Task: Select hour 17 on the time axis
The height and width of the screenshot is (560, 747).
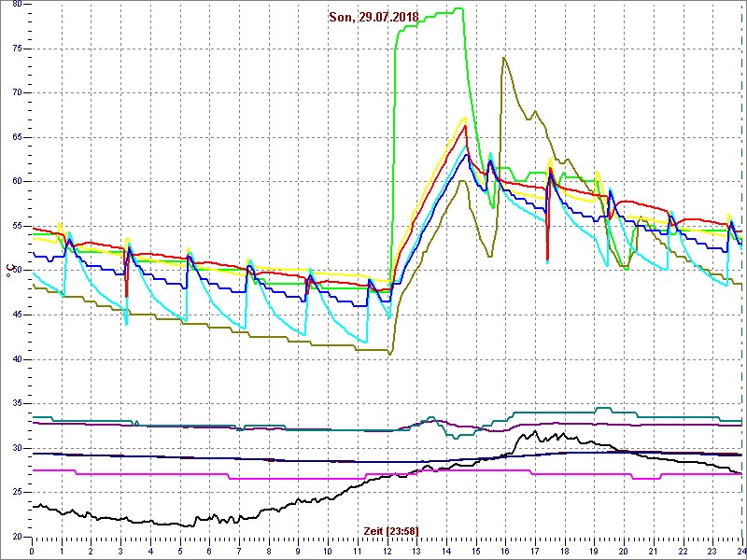Action: pyautogui.click(x=535, y=551)
